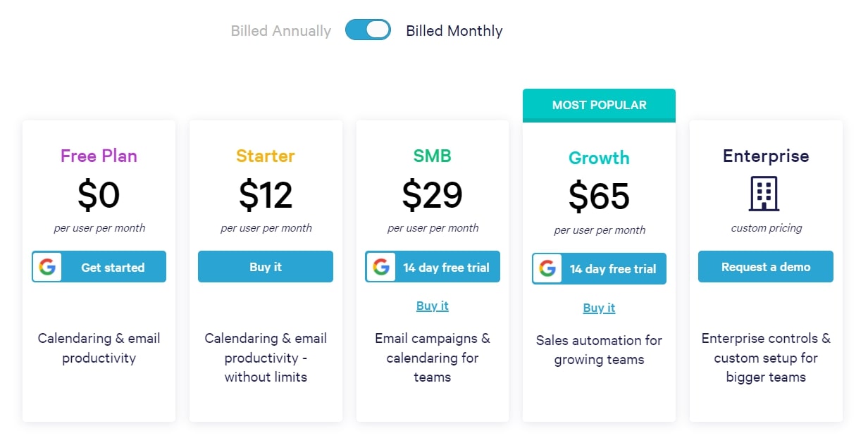Open the Buy it link under Growth
Viewport: 868px width, 438px height.
pos(599,308)
